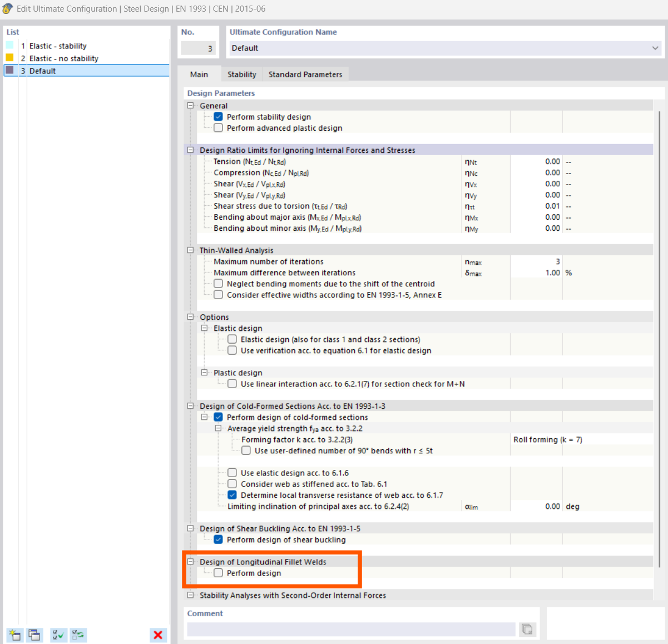Uncheck Perform stability design
The image size is (668, 644).
[x=219, y=117]
